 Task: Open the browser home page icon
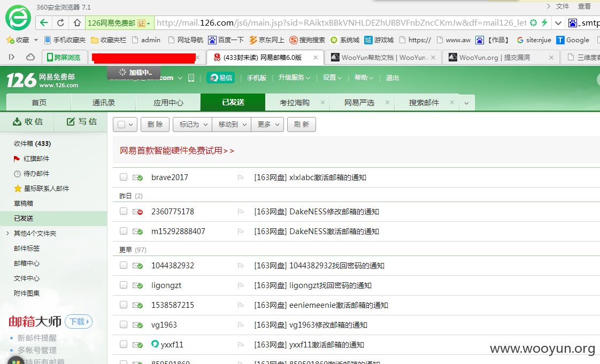coord(77,22)
